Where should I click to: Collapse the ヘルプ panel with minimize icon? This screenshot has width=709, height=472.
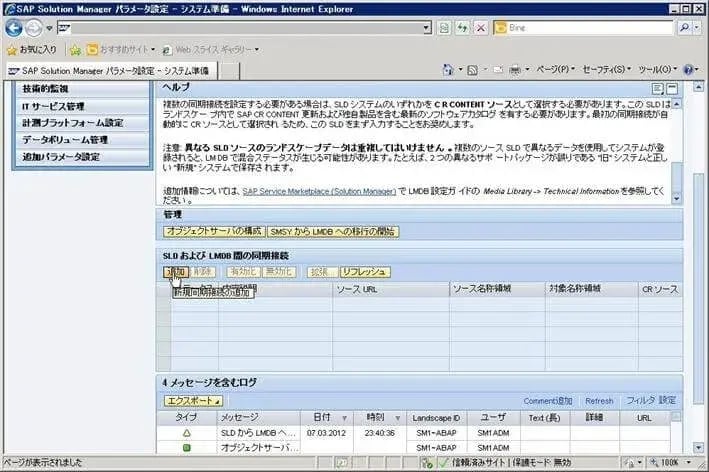[672, 89]
